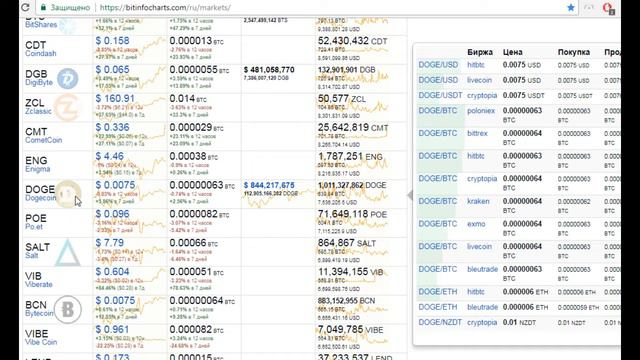Click DGB market cap $ 481,058,770
Viewport: 640px width, 360px height.
coord(269,70)
